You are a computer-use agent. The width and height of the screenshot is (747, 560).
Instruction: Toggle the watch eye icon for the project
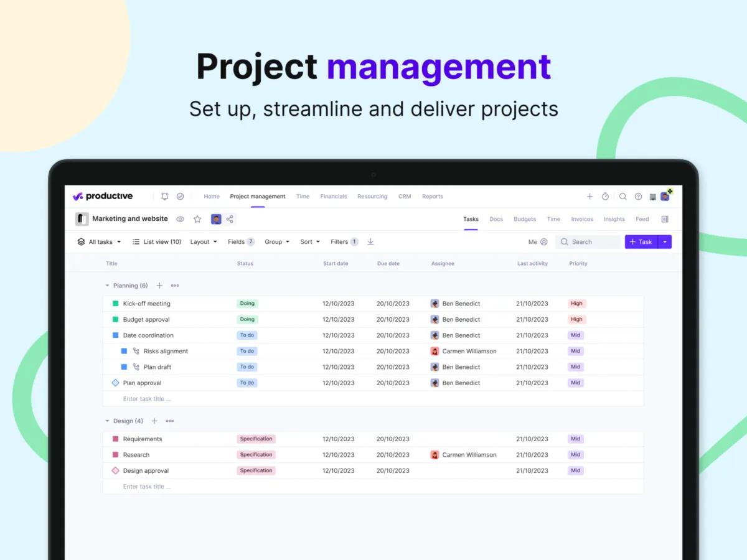pos(180,219)
